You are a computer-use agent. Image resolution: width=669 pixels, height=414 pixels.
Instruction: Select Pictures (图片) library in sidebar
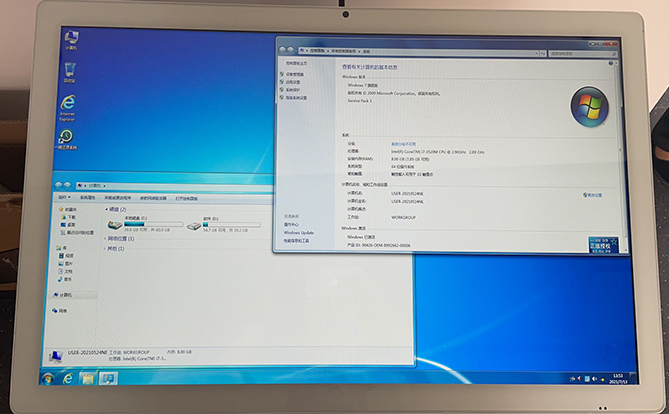tap(66, 264)
